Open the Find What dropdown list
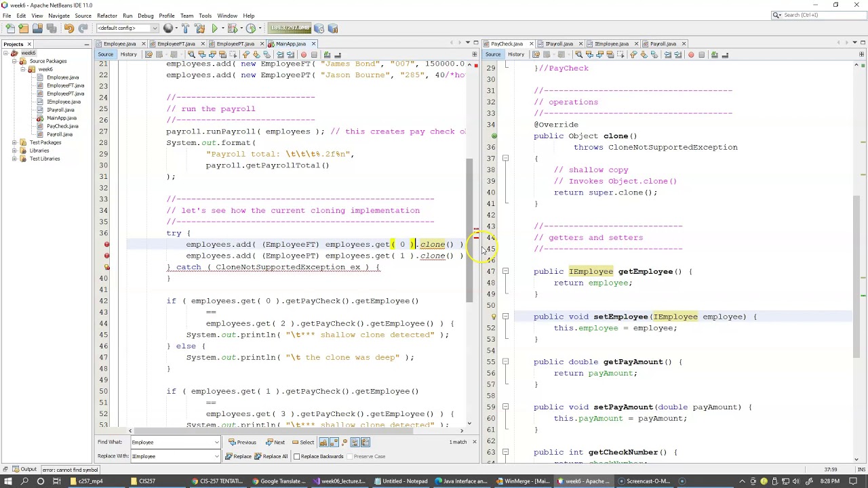The width and height of the screenshot is (868, 488). 216,443
